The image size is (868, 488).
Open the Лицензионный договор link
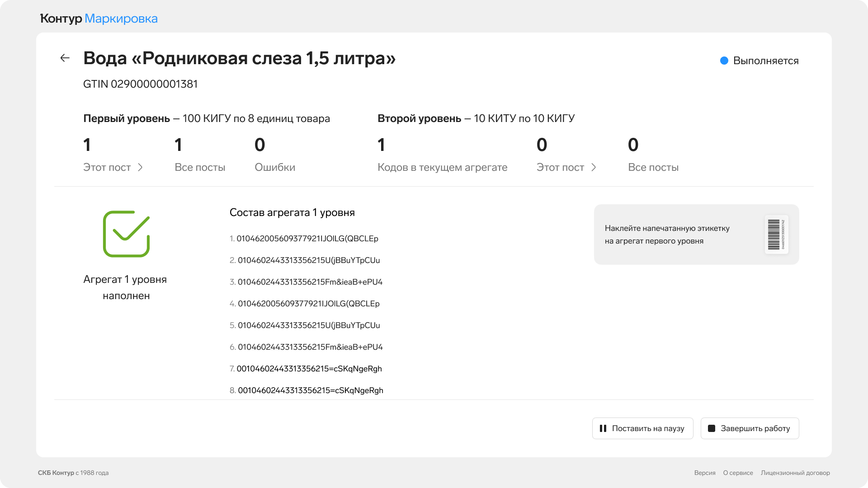795,473
